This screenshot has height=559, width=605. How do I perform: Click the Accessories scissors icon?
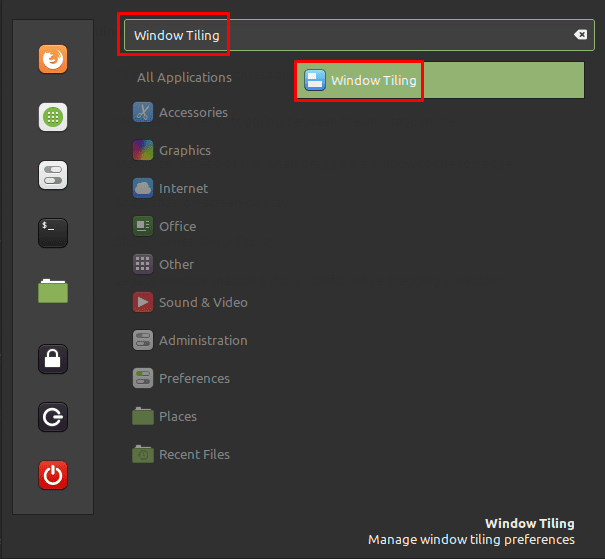coord(143,112)
